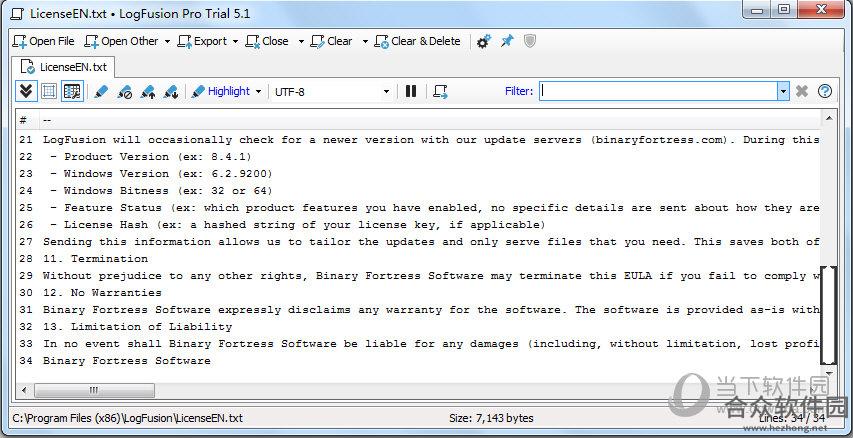Select line 29 Without prejudice
853x438 pixels.
tap(419, 276)
